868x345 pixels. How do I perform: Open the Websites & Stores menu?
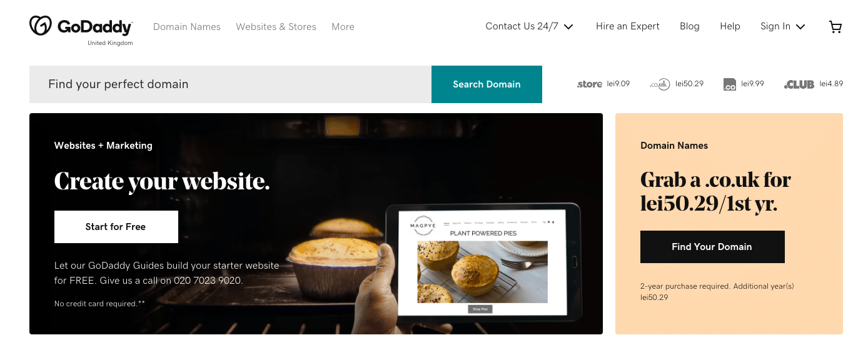[x=276, y=27]
